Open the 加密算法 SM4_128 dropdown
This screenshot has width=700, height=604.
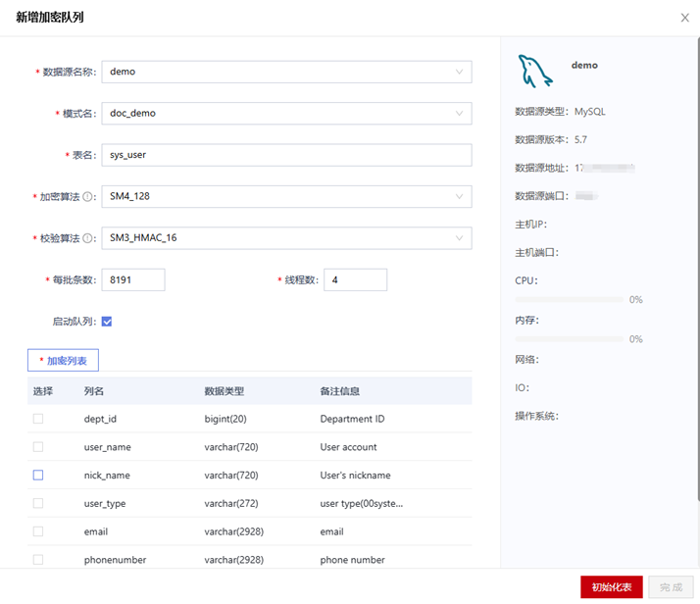coord(286,197)
